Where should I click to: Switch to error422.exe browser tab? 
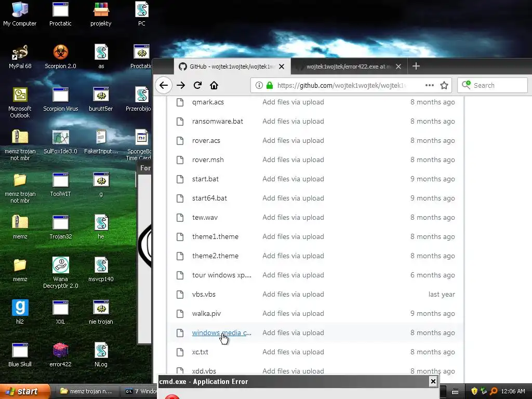click(x=348, y=66)
